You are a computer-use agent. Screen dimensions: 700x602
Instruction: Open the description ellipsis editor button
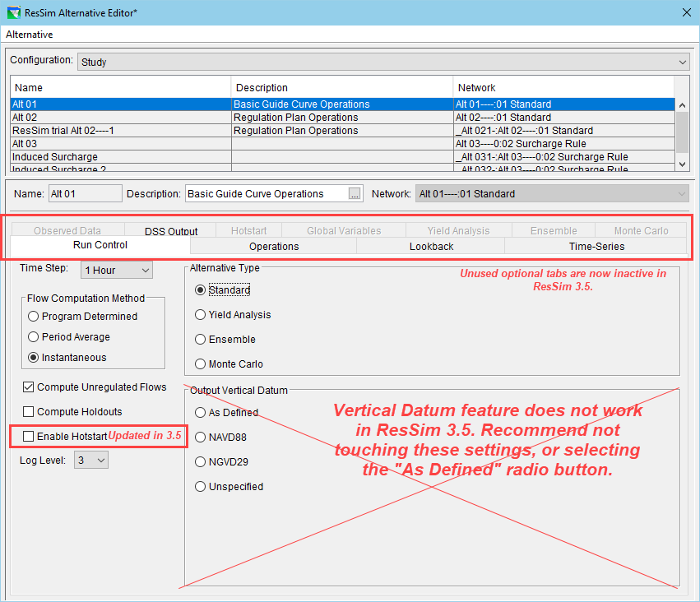(x=355, y=193)
